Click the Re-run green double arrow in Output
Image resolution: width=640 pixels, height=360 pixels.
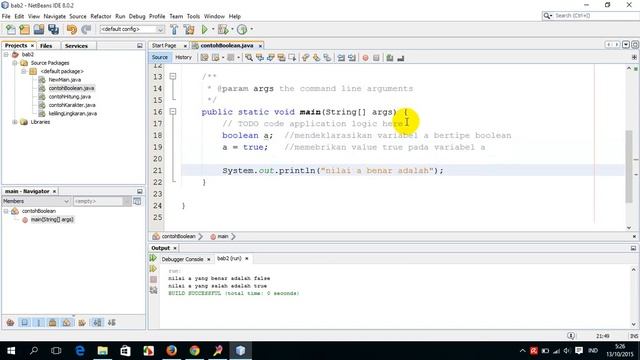(153, 258)
